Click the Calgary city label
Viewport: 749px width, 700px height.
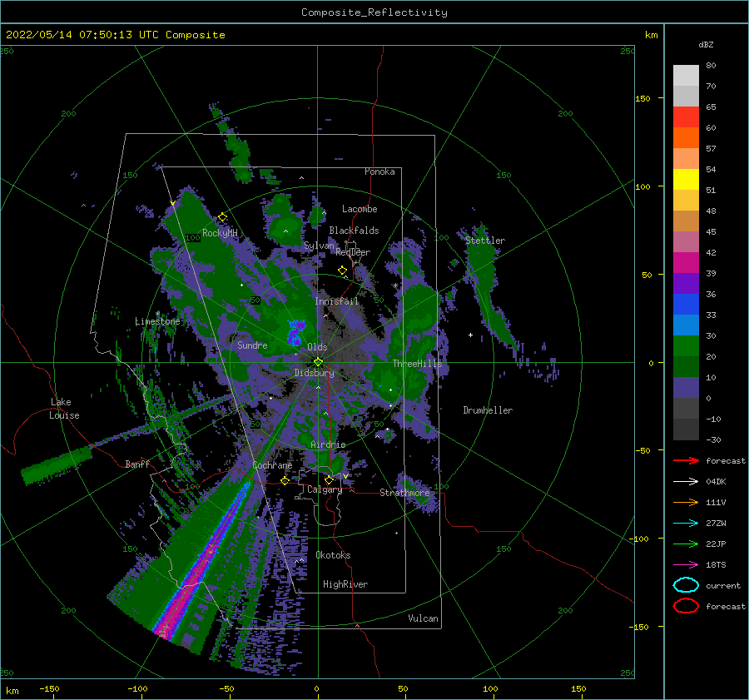pos(325,489)
